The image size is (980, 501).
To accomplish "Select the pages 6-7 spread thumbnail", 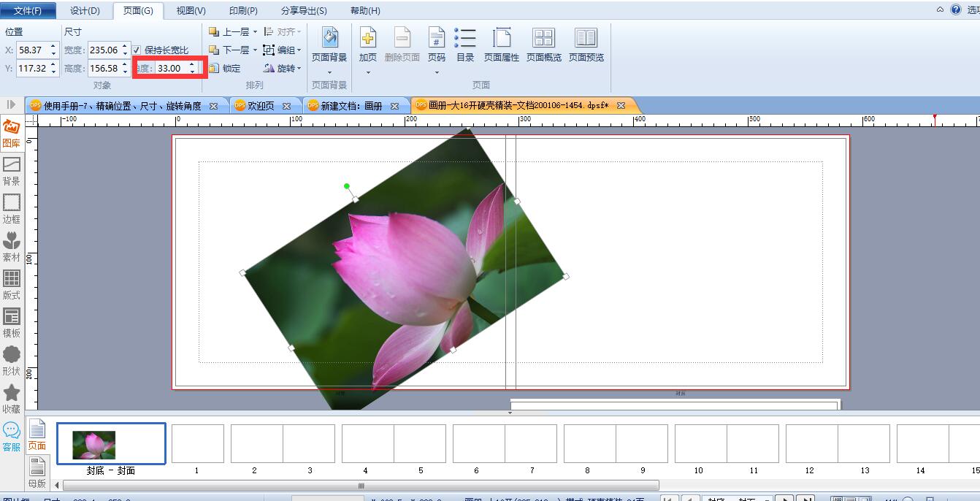I will (505, 444).
